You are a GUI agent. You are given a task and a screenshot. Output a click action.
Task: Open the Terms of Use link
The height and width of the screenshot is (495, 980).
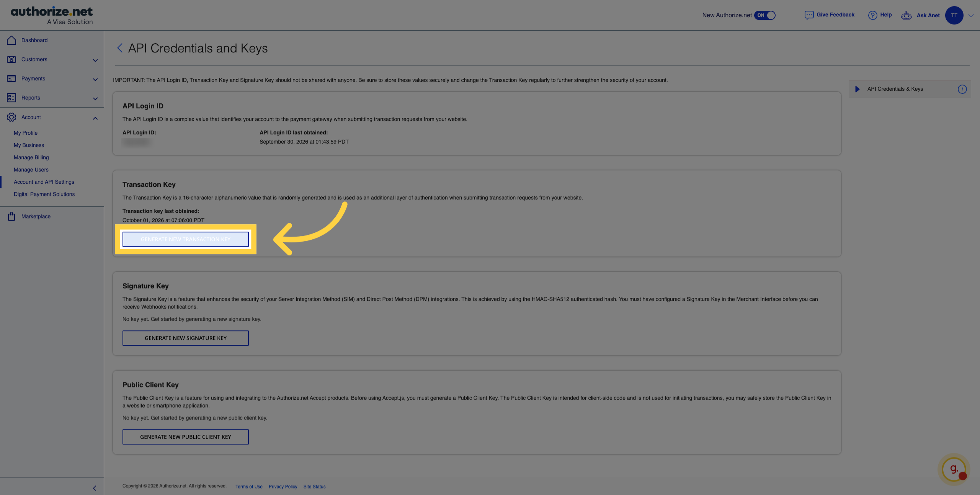(x=249, y=487)
